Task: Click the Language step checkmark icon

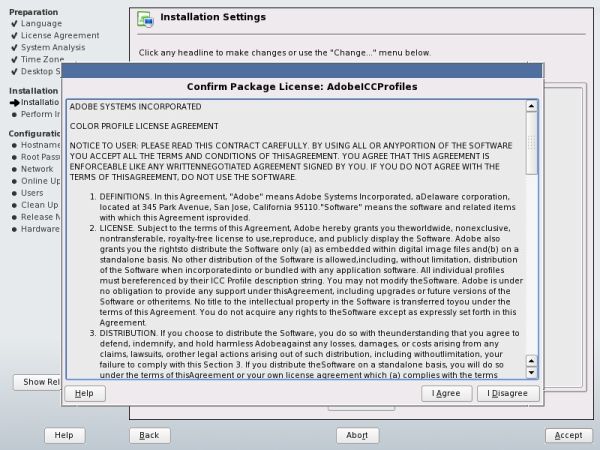Action: pyautogui.click(x=14, y=24)
